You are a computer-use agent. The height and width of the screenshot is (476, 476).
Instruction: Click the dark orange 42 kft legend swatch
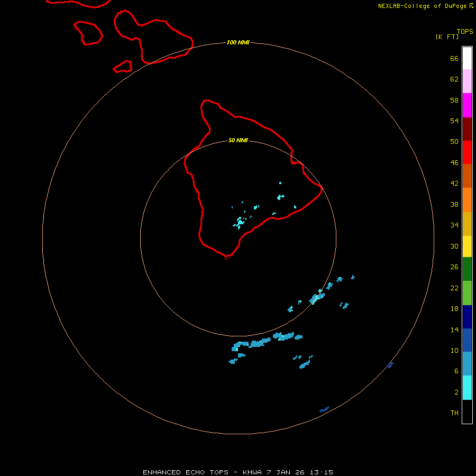tap(467, 176)
